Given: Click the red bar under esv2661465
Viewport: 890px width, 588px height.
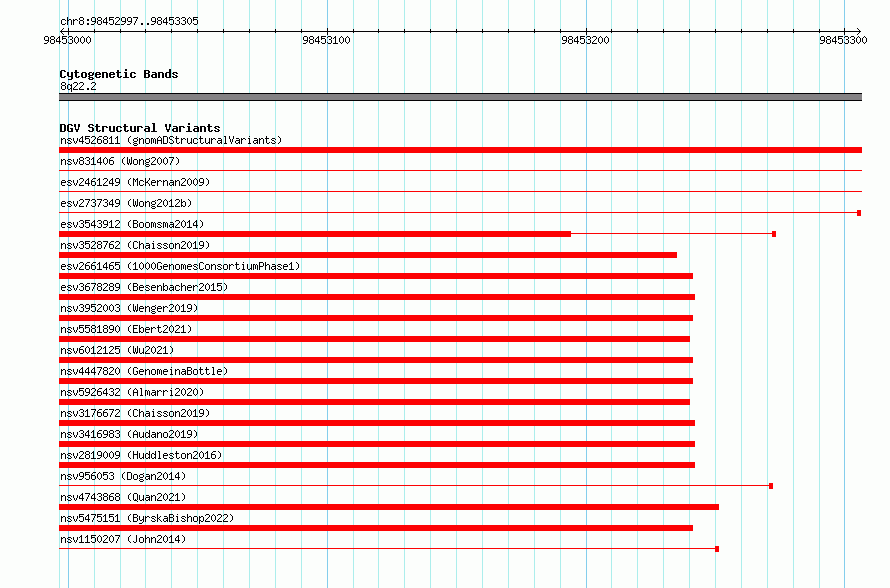Looking at the screenshot, I should tap(376, 276).
